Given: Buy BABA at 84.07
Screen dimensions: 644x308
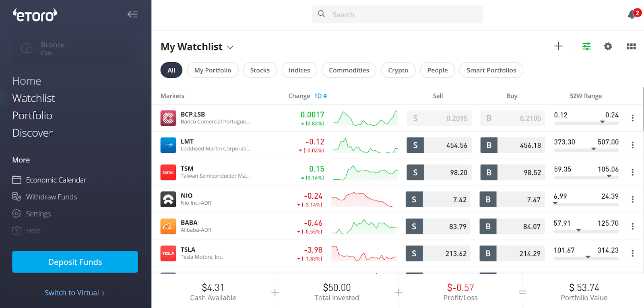Looking at the screenshot, I should click(512, 226).
